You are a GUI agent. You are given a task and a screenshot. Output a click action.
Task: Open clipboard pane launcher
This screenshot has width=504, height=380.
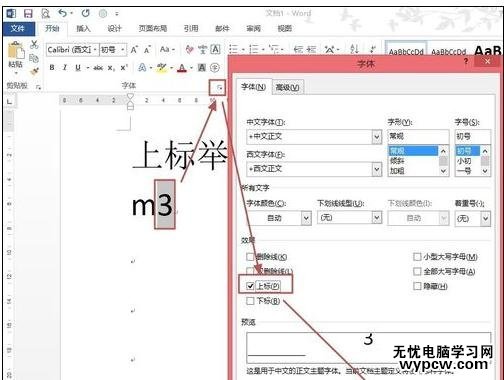pyautogui.click(x=38, y=87)
